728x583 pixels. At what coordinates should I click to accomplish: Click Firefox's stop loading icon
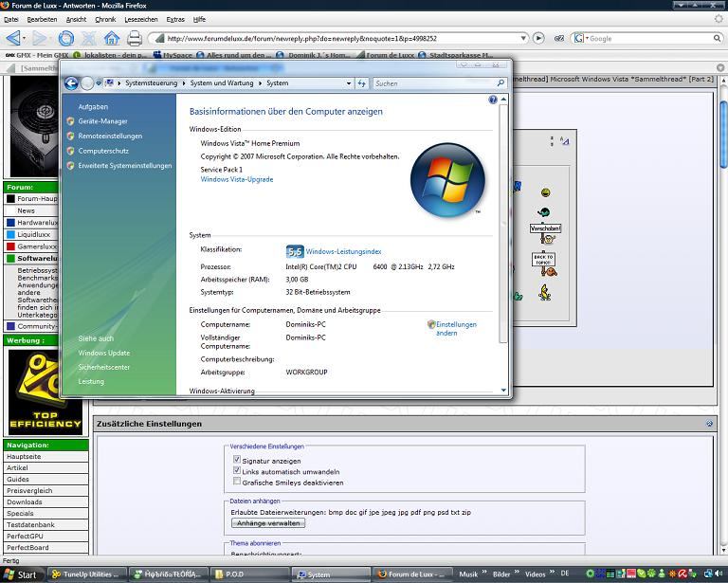89,38
